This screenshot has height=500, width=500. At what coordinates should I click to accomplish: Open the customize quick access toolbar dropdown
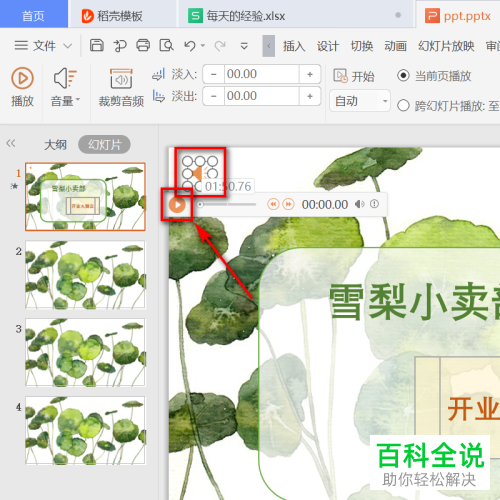[x=244, y=46]
